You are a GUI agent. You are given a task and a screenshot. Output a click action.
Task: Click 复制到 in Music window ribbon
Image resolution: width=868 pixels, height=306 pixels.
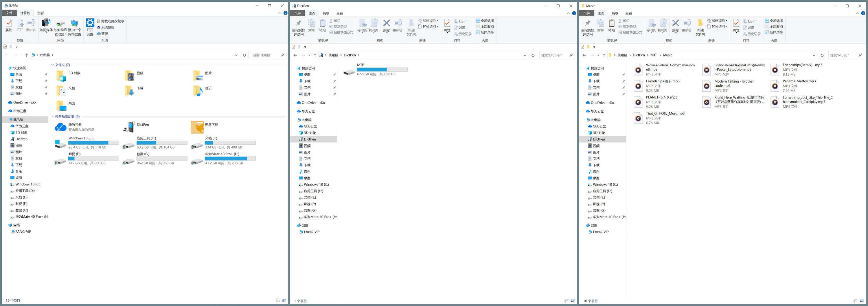pyautogui.click(x=663, y=25)
